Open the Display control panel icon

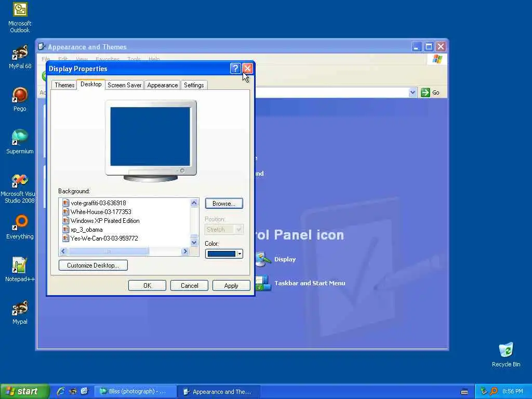tap(263, 259)
